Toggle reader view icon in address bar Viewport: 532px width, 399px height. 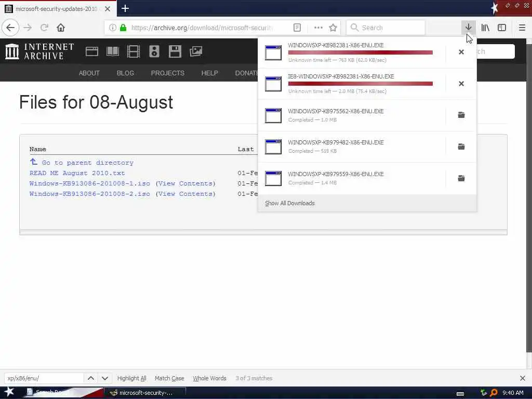(297, 28)
